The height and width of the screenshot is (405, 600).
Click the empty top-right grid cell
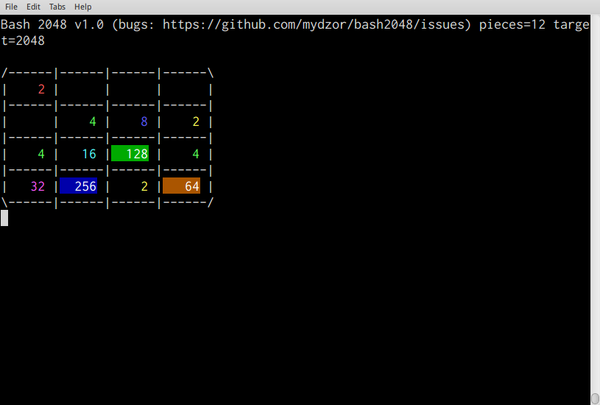(x=185, y=90)
